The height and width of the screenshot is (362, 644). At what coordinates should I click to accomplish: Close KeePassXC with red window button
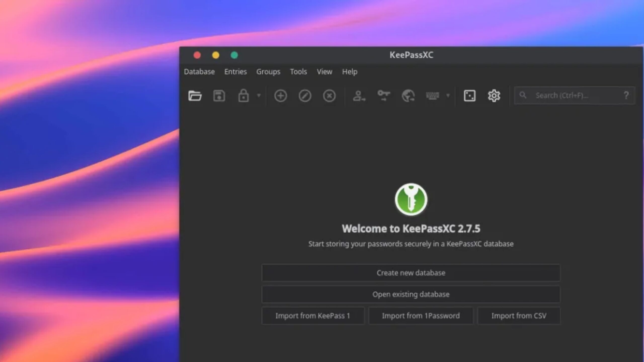pos(197,55)
